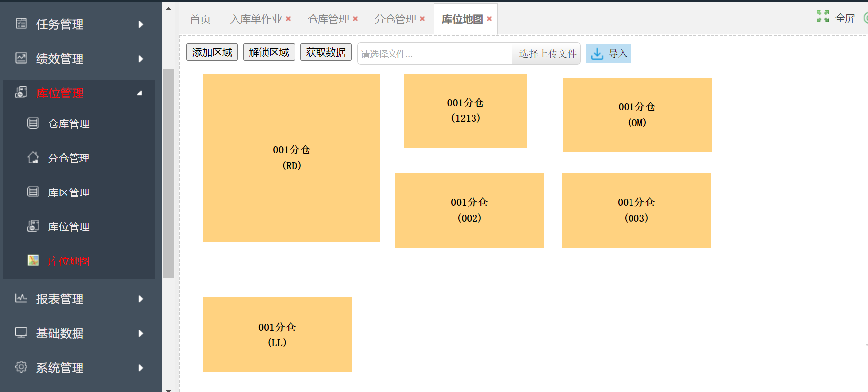Open 库区管理 in the sidebar

pos(69,193)
